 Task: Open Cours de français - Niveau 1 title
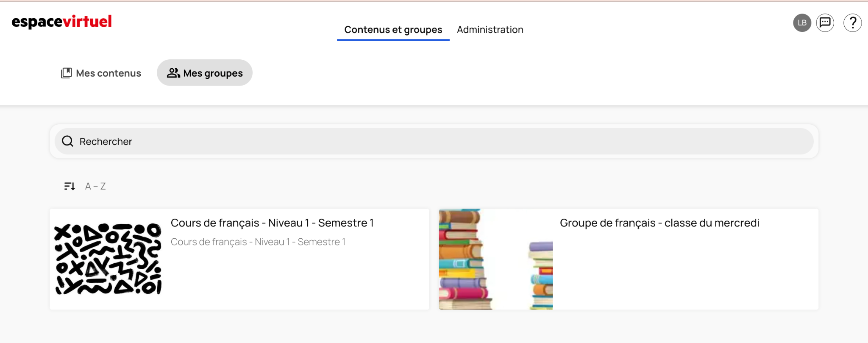click(x=272, y=223)
